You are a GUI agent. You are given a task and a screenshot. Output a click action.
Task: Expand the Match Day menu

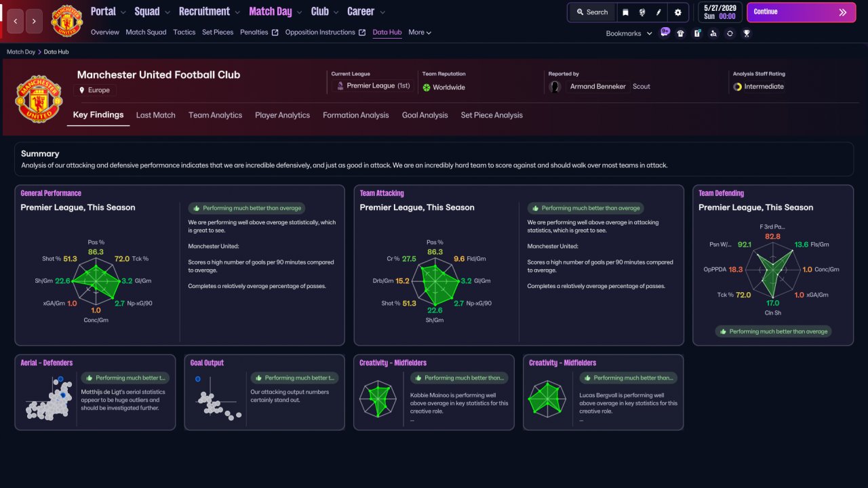[x=275, y=12]
